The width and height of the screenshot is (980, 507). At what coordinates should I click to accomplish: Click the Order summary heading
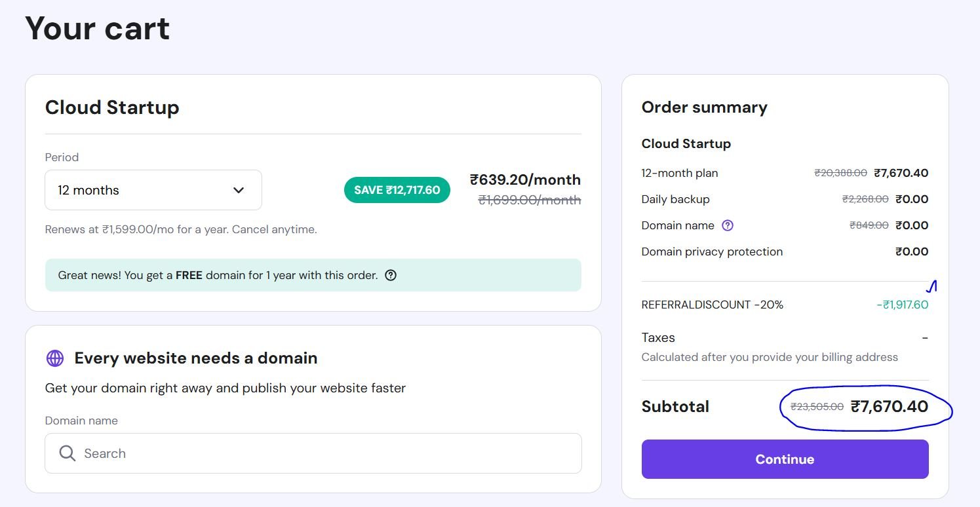tap(704, 107)
